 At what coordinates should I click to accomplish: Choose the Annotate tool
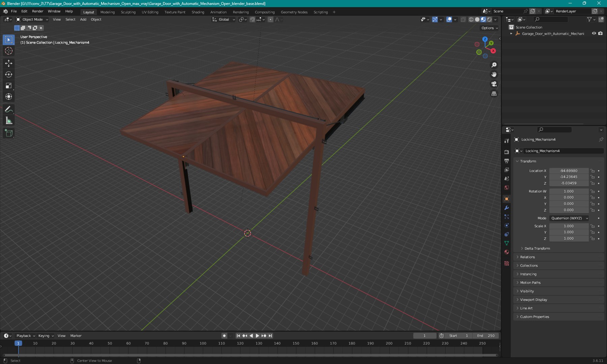tap(9, 109)
